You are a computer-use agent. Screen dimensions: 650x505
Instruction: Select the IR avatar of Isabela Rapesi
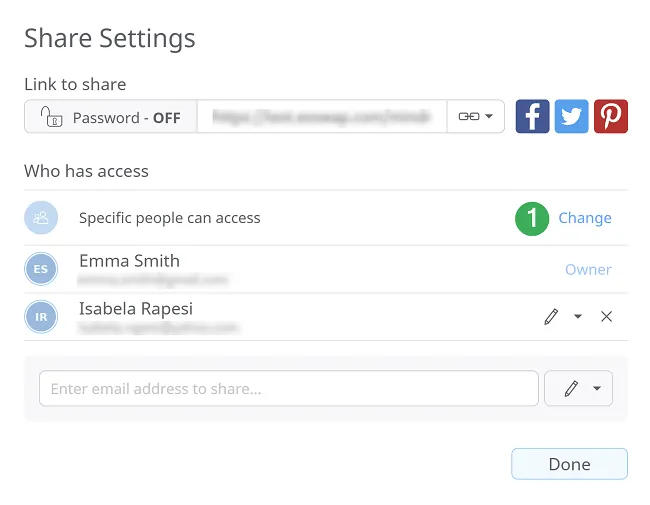[41, 316]
